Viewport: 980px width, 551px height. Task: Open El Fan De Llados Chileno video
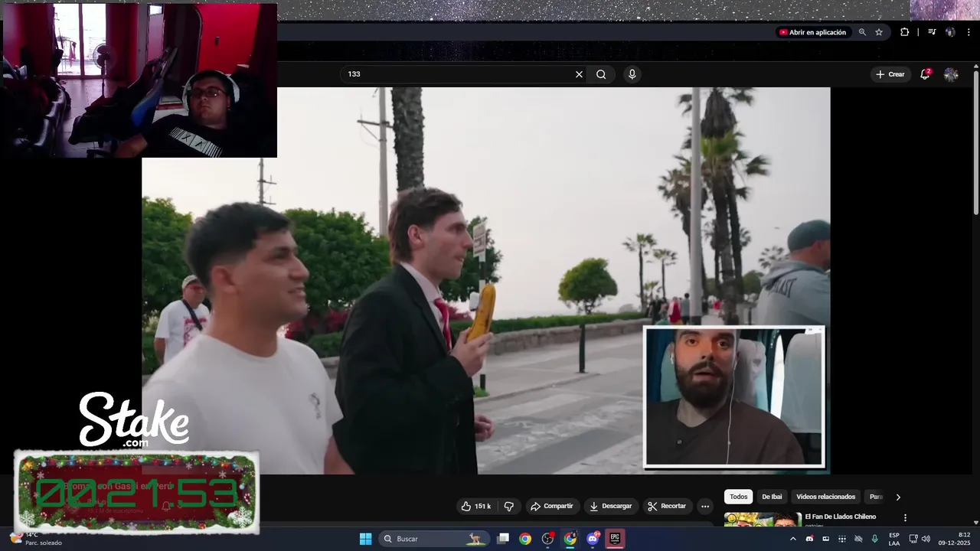click(840, 517)
